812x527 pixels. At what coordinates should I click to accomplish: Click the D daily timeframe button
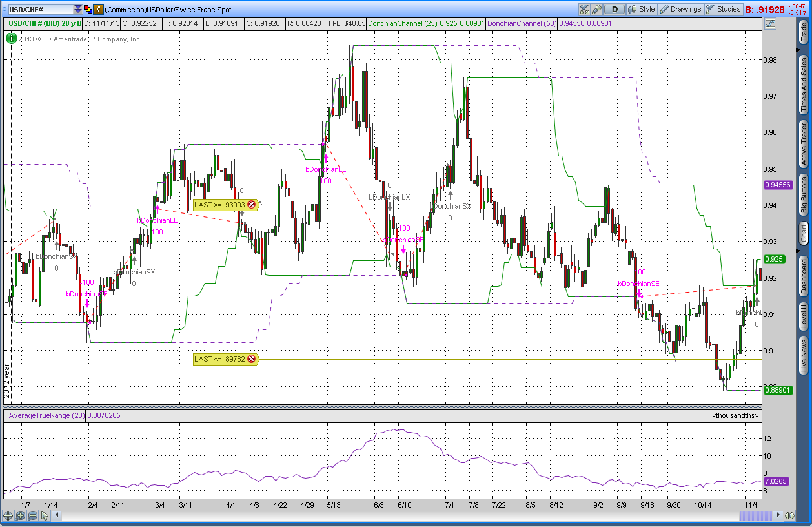pyautogui.click(x=615, y=9)
